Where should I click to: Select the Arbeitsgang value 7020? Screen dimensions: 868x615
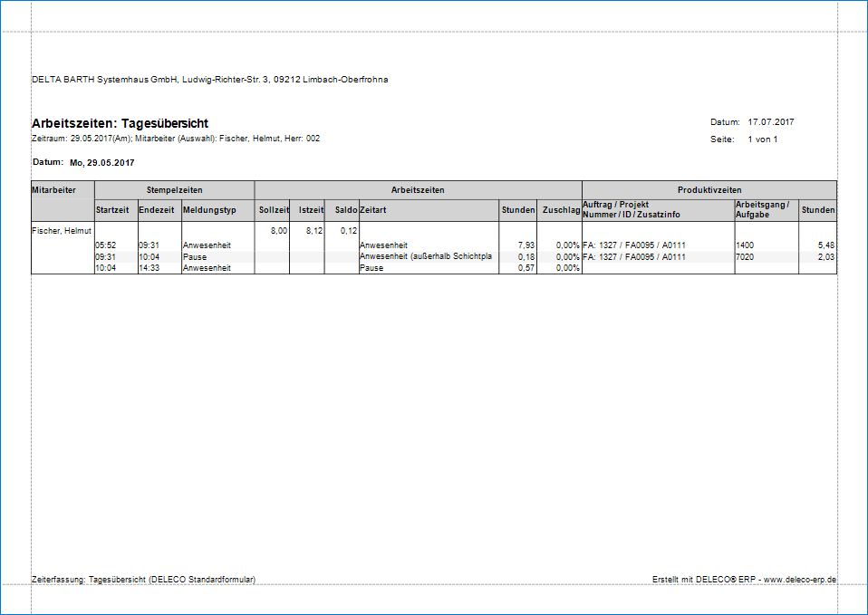tap(747, 257)
